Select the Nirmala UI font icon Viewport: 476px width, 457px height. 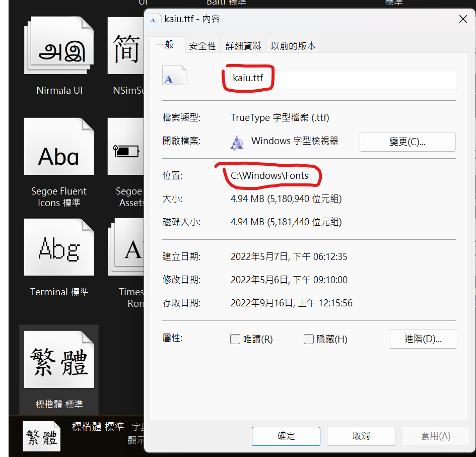click(59, 45)
